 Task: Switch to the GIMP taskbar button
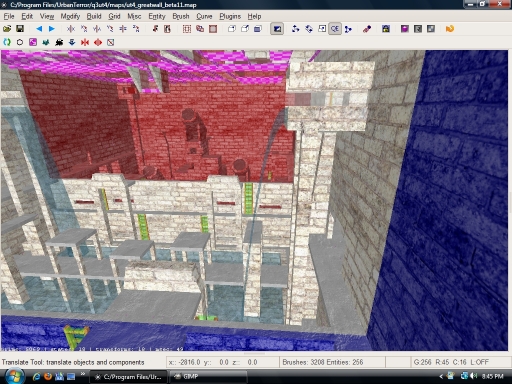(x=209, y=377)
